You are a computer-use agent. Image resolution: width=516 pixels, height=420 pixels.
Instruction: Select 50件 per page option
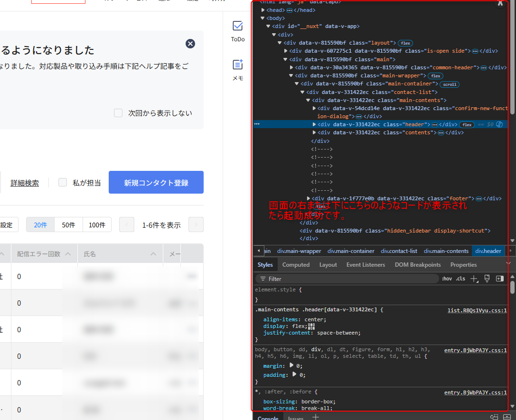pyautogui.click(x=68, y=225)
